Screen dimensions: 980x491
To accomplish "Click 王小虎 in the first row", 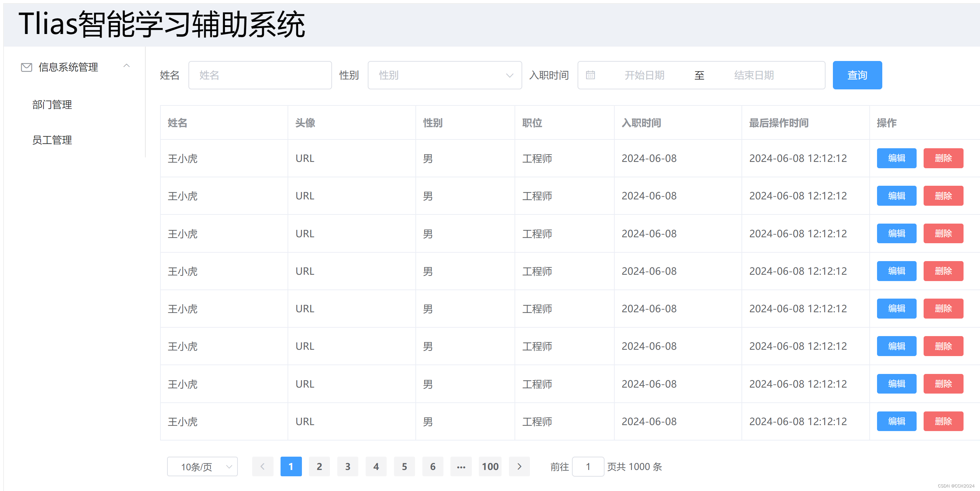I will pyautogui.click(x=182, y=158).
